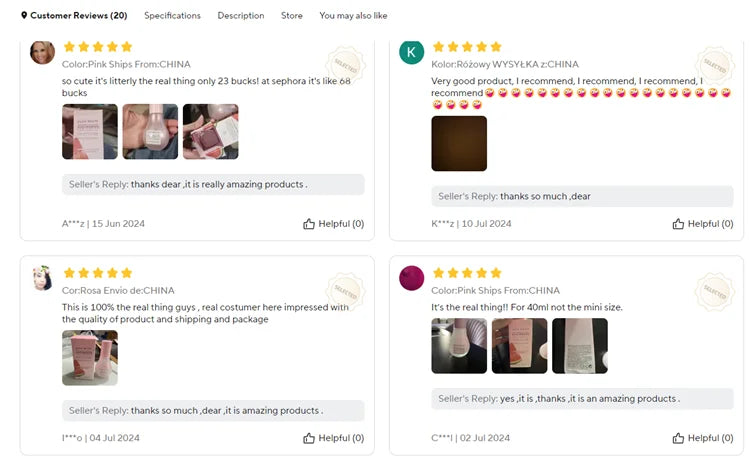Open the Customer Reviews (20) tab
Image resolution: width=750 pixels, height=462 pixels.
[x=79, y=15]
